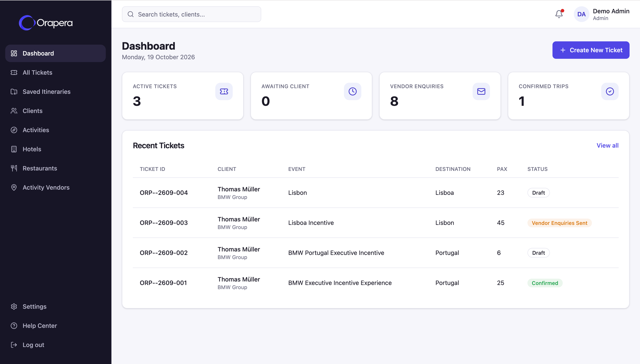
Task: Open ticket ORP--2609-001
Action: pyautogui.click(x=163, y=283)
